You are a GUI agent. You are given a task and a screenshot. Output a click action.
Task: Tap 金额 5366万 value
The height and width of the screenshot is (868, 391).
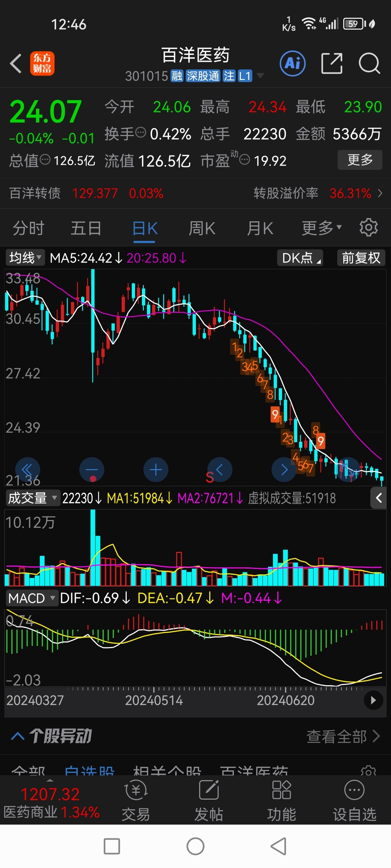click(x=357, y=134)
